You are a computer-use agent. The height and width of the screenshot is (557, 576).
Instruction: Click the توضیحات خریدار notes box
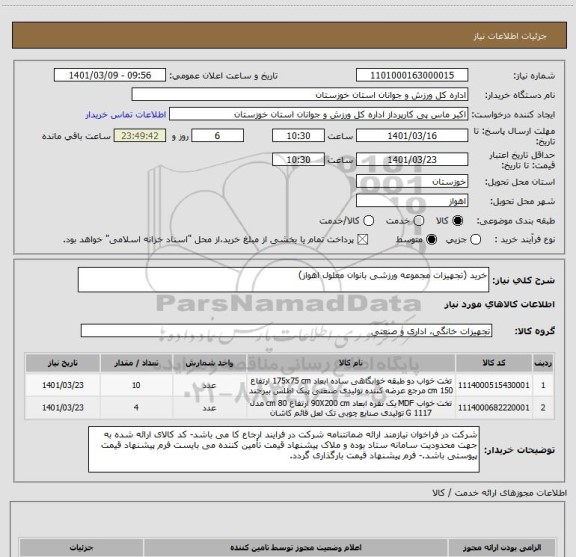point(284,450)
